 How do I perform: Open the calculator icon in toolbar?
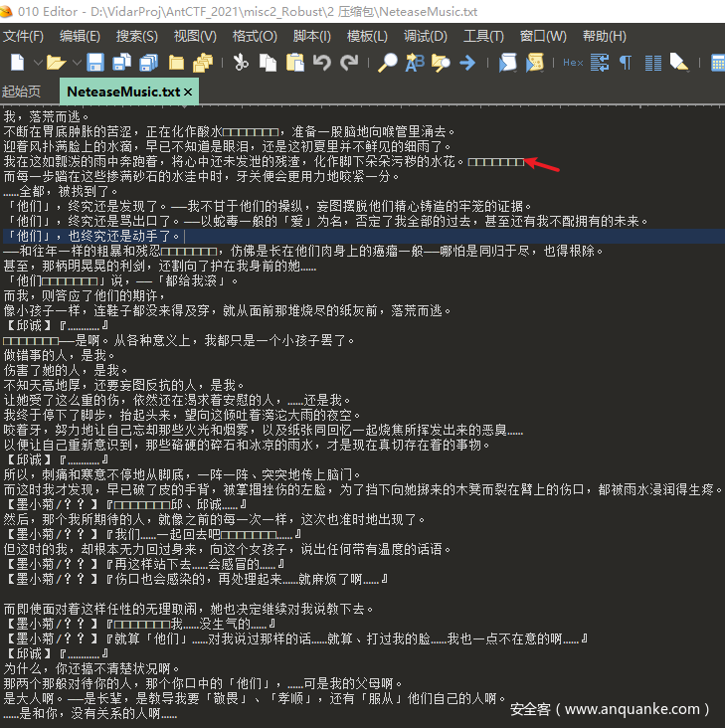pos(717,63)
